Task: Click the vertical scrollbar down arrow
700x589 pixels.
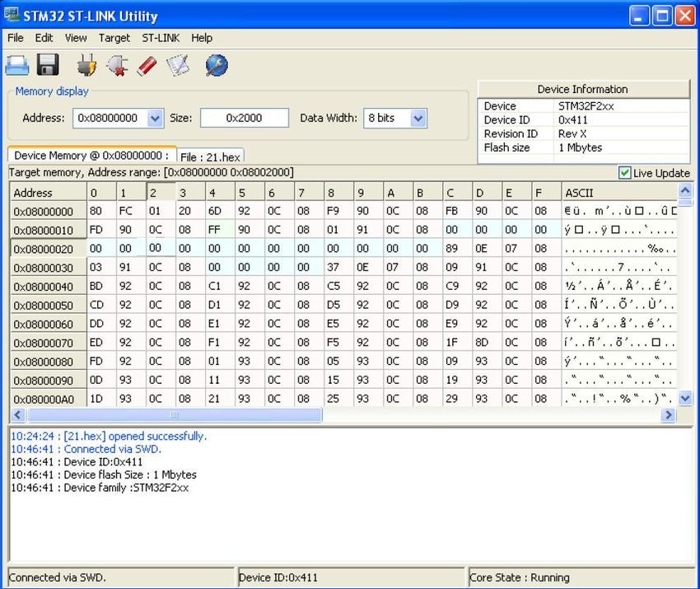Action: (685, 399)
